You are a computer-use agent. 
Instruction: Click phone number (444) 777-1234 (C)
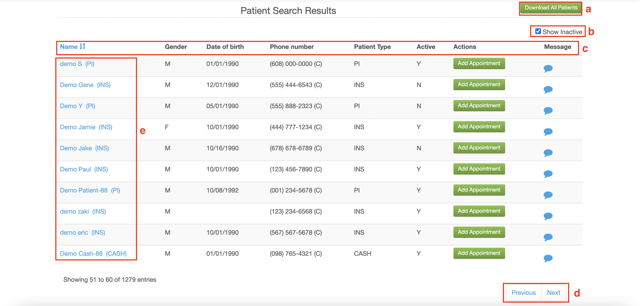tap(296, 127)
